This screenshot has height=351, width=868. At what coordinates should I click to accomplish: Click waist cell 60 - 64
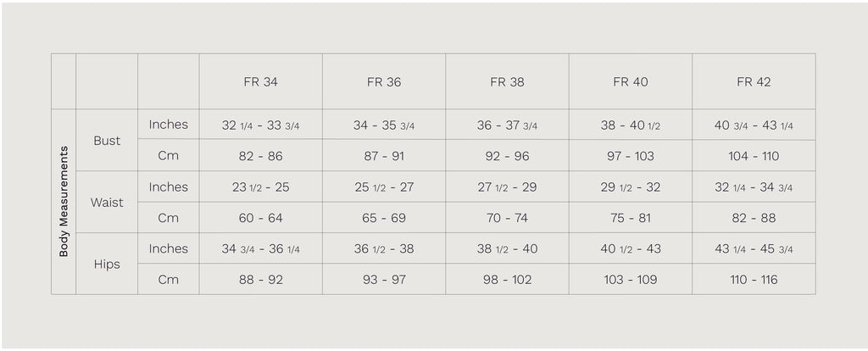260,218
